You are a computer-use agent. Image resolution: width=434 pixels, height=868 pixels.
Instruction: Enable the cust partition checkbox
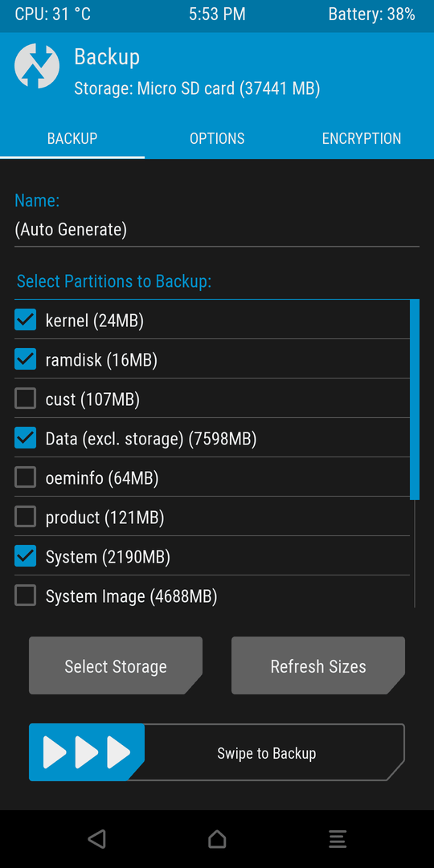pos(26,399)
